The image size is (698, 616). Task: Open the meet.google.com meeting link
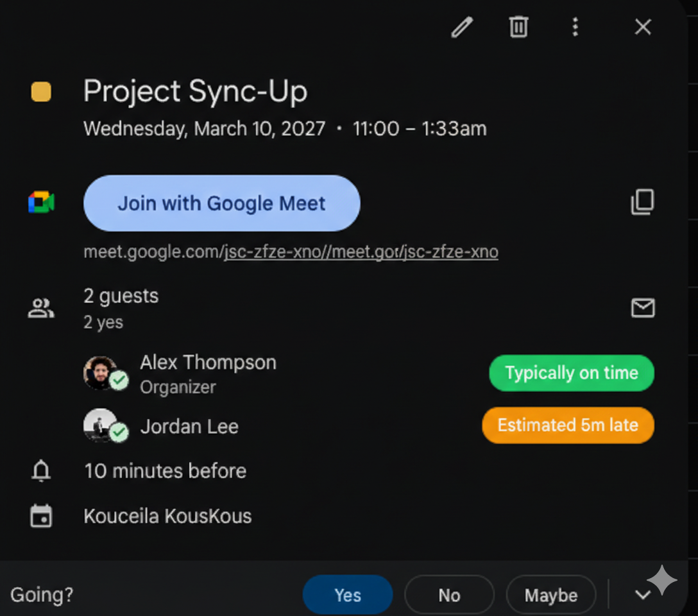tap(291, 252)
